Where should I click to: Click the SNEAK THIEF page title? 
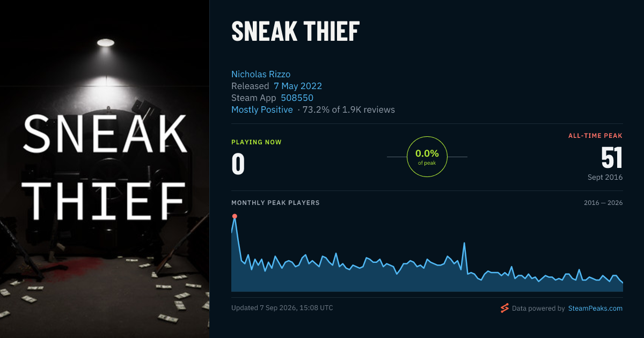click(x=295, y=32)
